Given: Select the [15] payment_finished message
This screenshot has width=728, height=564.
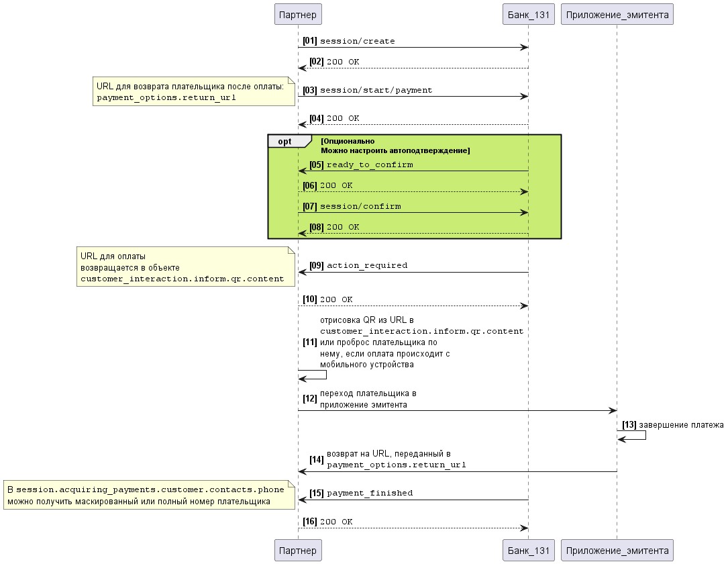Looking at the screenshot, I should pos(361,493).
